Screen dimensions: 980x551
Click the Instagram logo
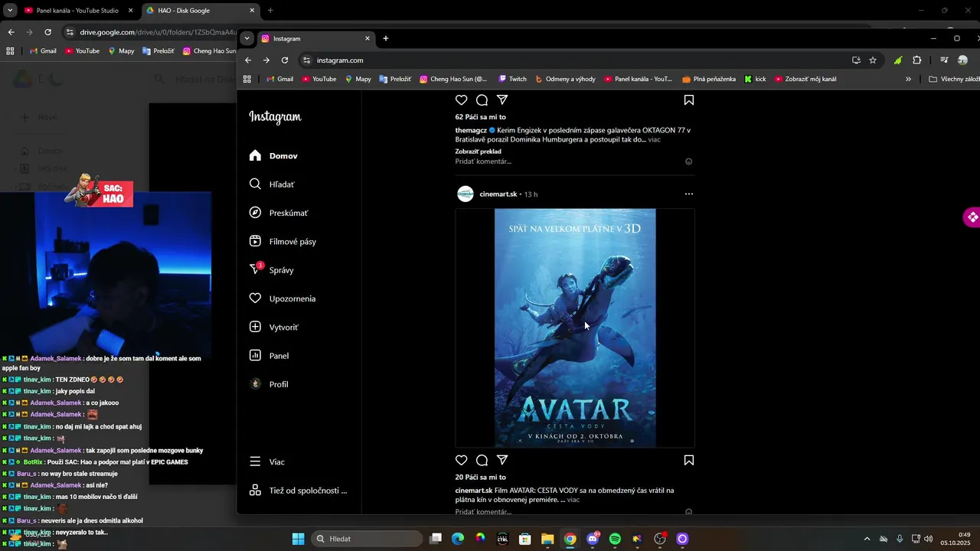click(275, 117)
